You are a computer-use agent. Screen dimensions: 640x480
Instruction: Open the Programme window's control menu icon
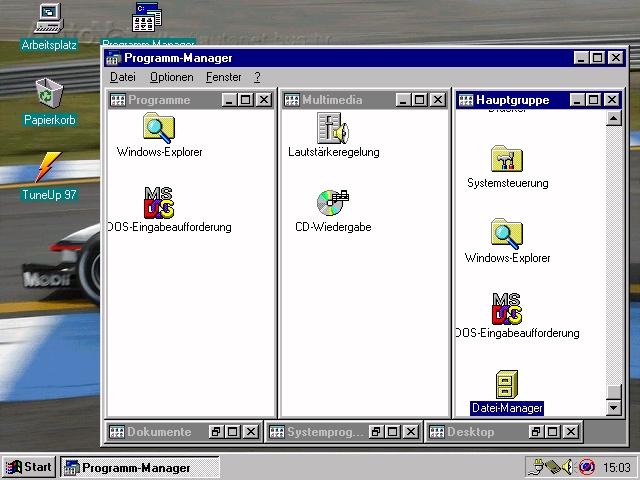(117, 100)
